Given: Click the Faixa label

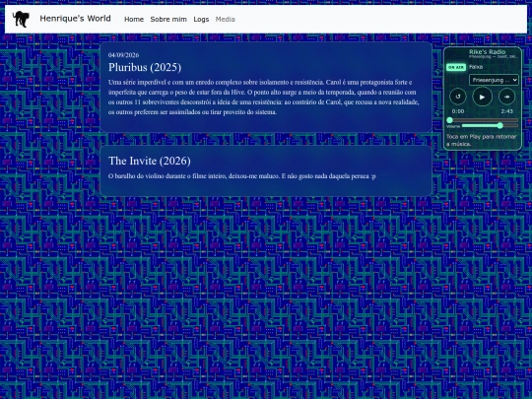Looking at the screenshot, I should (476, 67).
